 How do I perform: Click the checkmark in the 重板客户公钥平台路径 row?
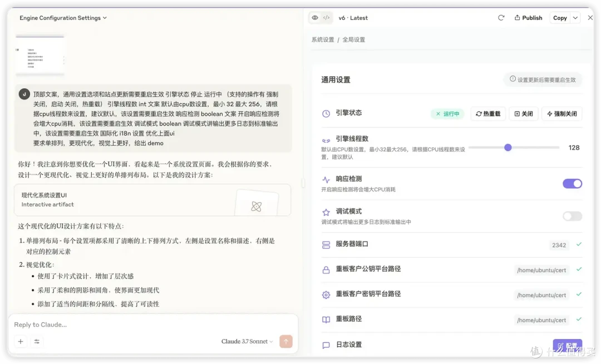click(x=579, y=269)
